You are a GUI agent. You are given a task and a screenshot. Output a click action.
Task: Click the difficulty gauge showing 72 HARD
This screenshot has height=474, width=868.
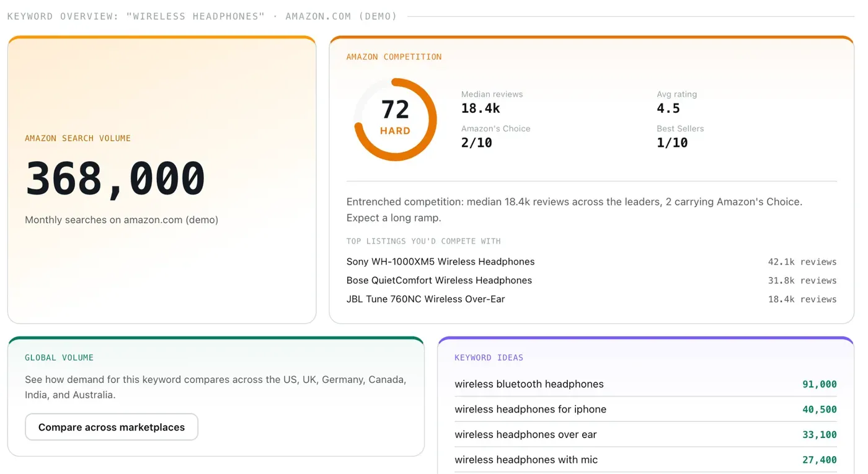396,120
